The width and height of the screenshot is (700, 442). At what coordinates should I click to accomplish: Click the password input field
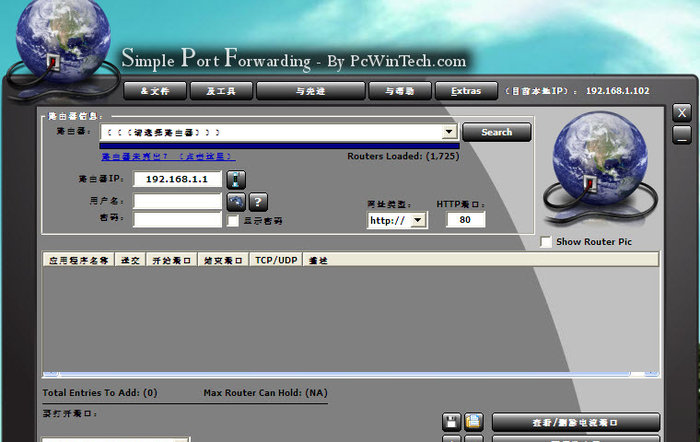coord(177,220)
